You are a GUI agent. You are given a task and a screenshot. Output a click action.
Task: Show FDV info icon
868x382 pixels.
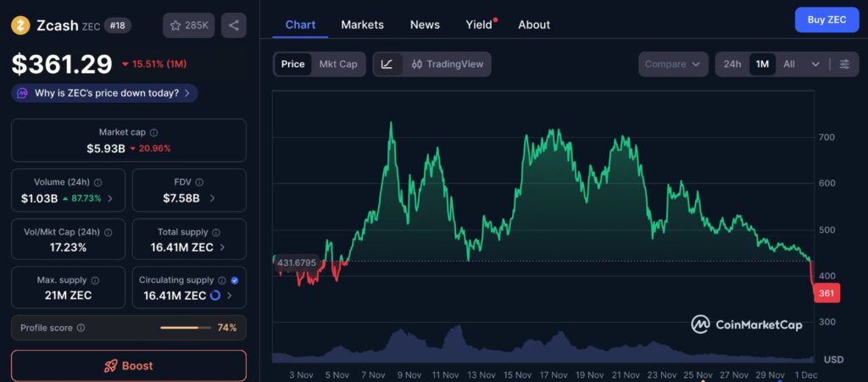pyautogui.click(x=199, y=182)
